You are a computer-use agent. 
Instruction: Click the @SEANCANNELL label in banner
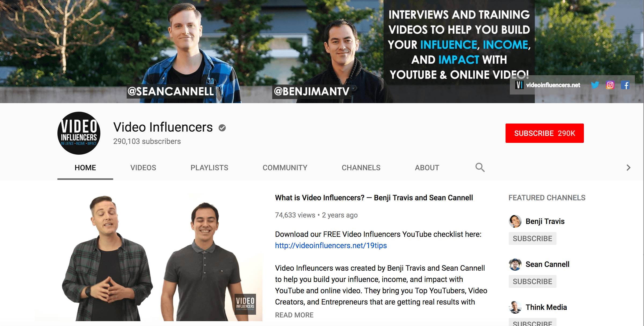pos(171,91)
